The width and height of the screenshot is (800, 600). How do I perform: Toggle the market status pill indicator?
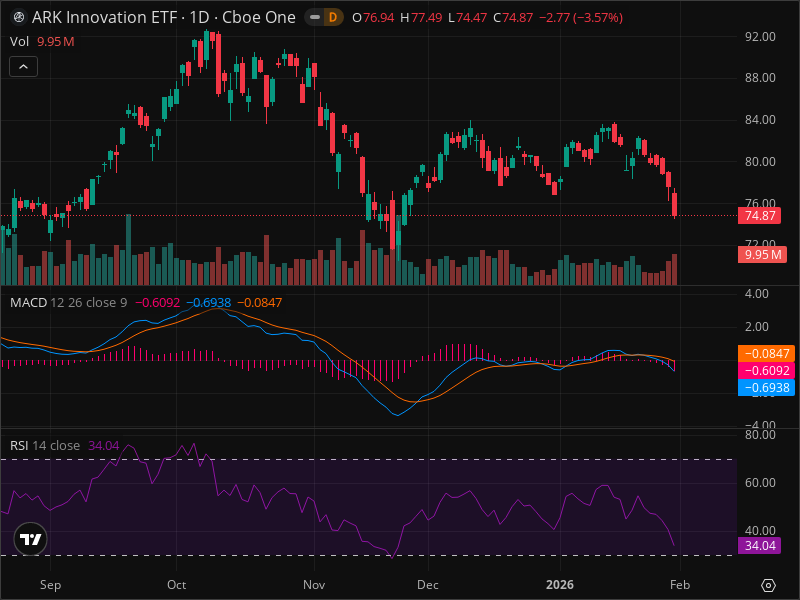(x=315, y=17)
